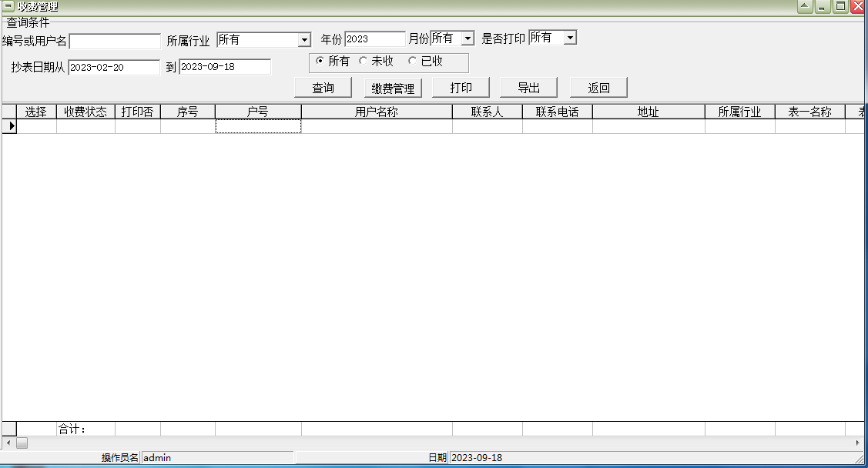Click the 合计 total row label
The height and width of the screenshot is (468, 868).
tap(72, 430)
